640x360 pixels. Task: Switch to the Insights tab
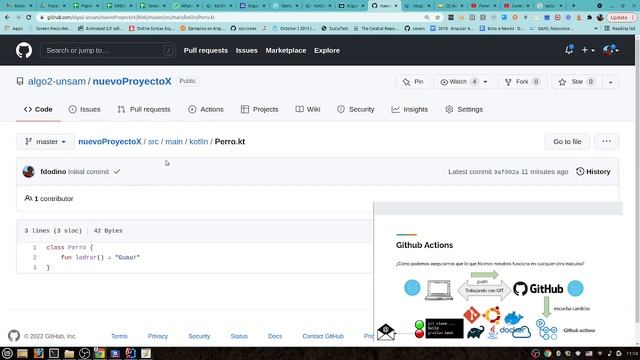[x=410, y=109]
